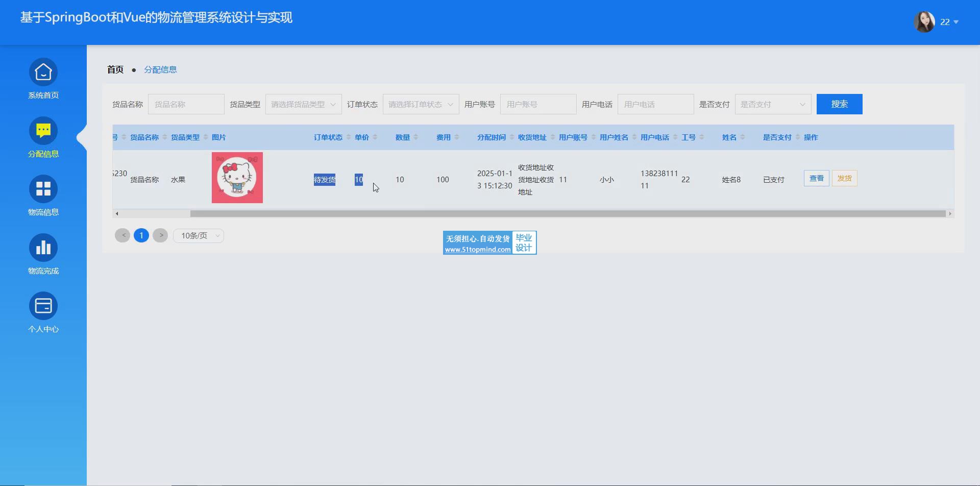Expand the 订单状态 dropdown
Image resolution: width=980 pixels, height=486 pixels.
[x=421, y=104]
